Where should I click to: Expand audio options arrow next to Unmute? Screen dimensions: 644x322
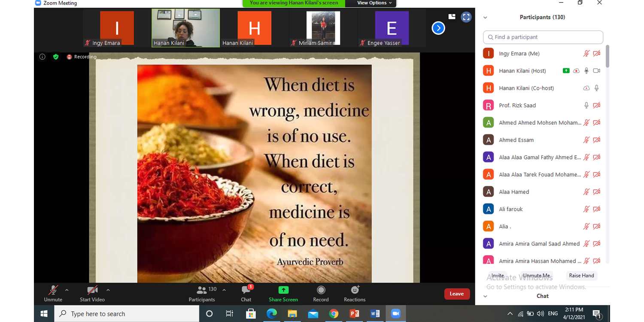(x=67, y=290)
